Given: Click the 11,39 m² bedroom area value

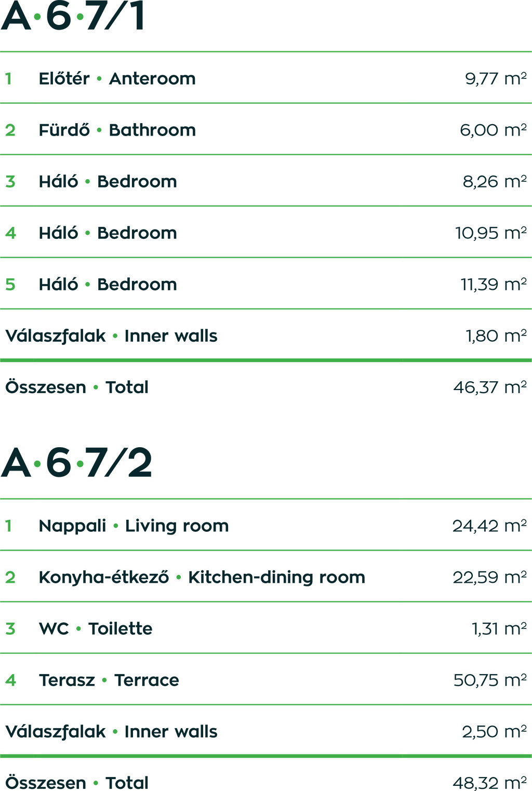Looking at the screenshot, I should click(493, 284).
